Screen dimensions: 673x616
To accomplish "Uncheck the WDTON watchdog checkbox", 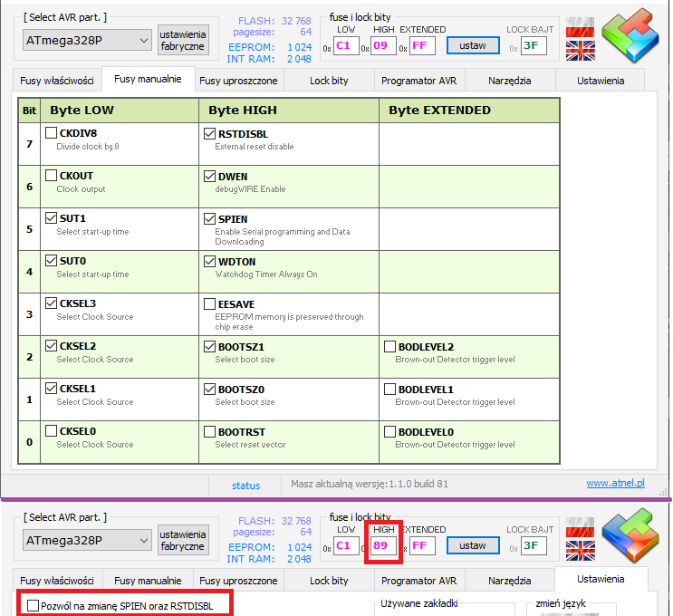I will point(209,261).
